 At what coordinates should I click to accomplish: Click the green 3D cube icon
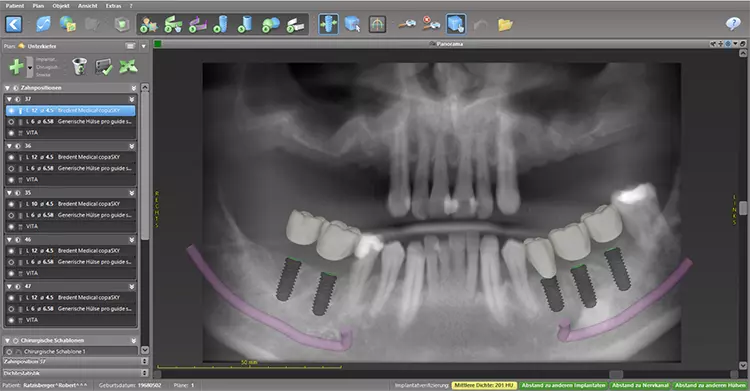click(x=122, y=24)
